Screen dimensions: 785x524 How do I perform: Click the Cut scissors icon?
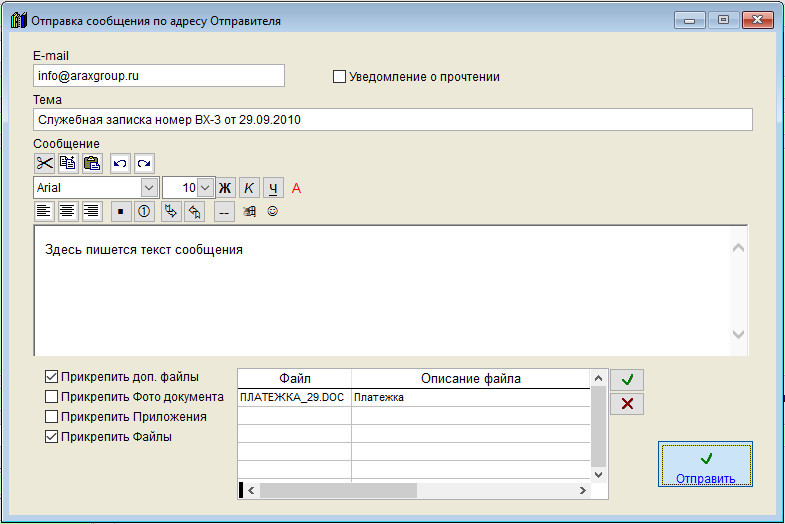(45, 163)
